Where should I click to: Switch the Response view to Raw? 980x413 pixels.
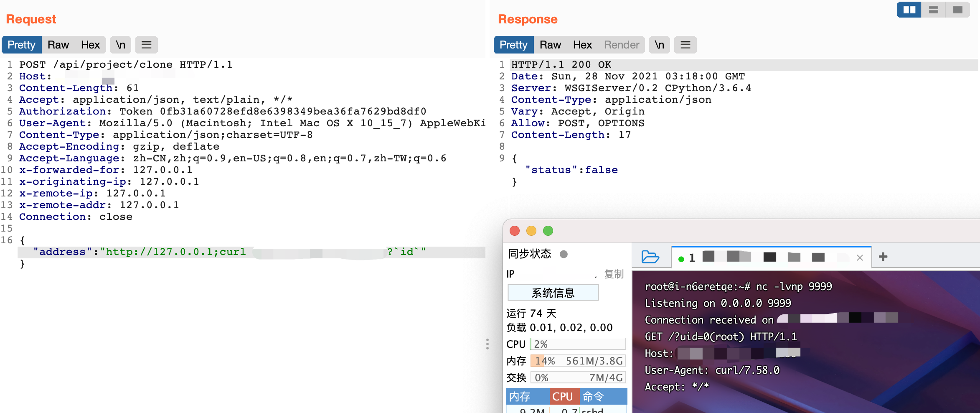coord(550,44)
